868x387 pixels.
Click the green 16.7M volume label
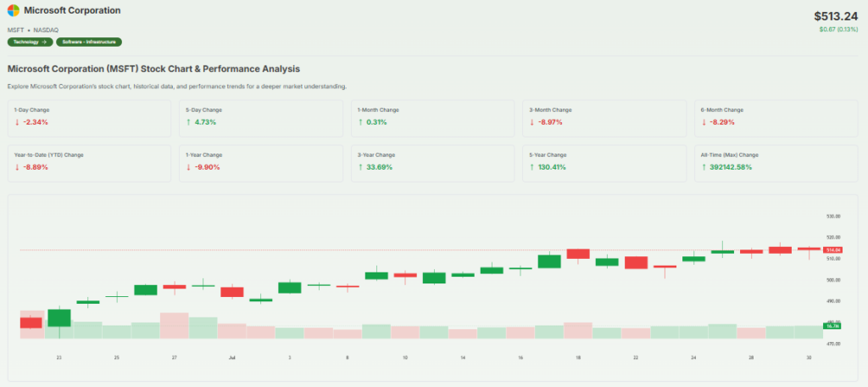[832, 326]
